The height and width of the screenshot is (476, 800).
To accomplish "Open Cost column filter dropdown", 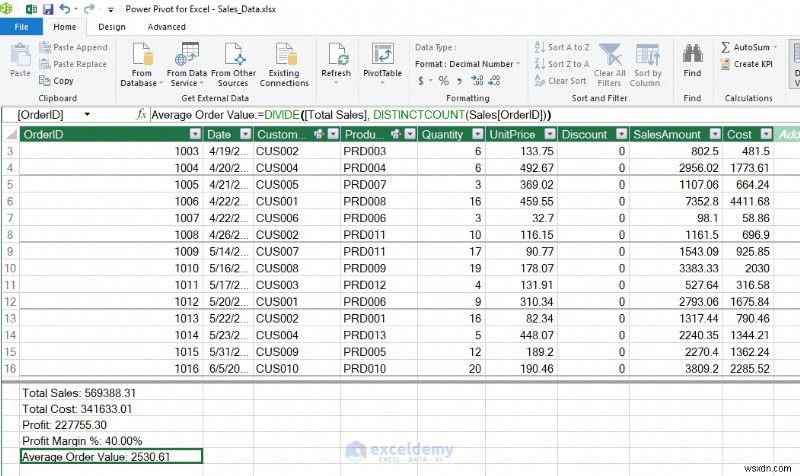I will tap(766, 134).
